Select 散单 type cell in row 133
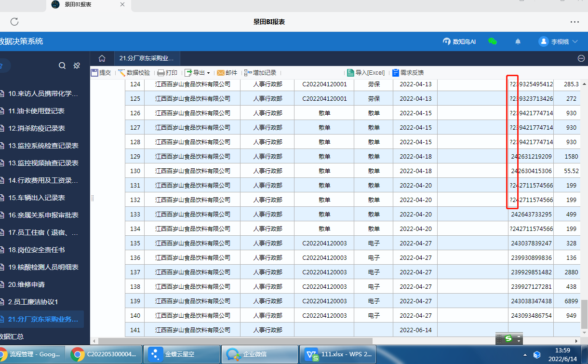 (374, 214)
